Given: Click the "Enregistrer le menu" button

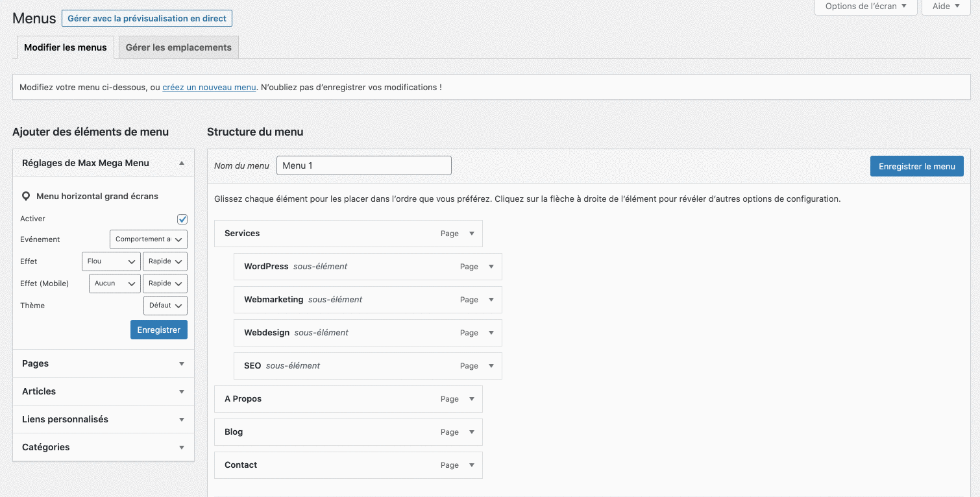Looking at the screenshot, I should (x=916, y=165).
